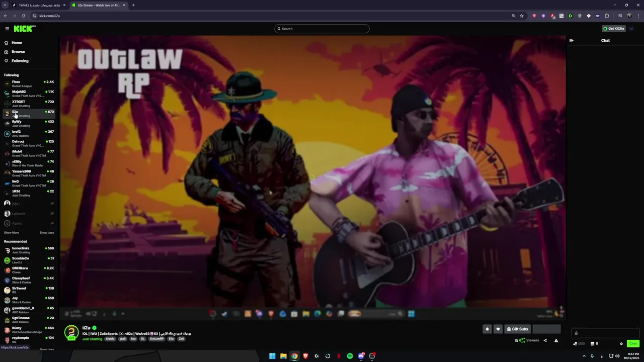Open a new browser tab

(133, 5)
